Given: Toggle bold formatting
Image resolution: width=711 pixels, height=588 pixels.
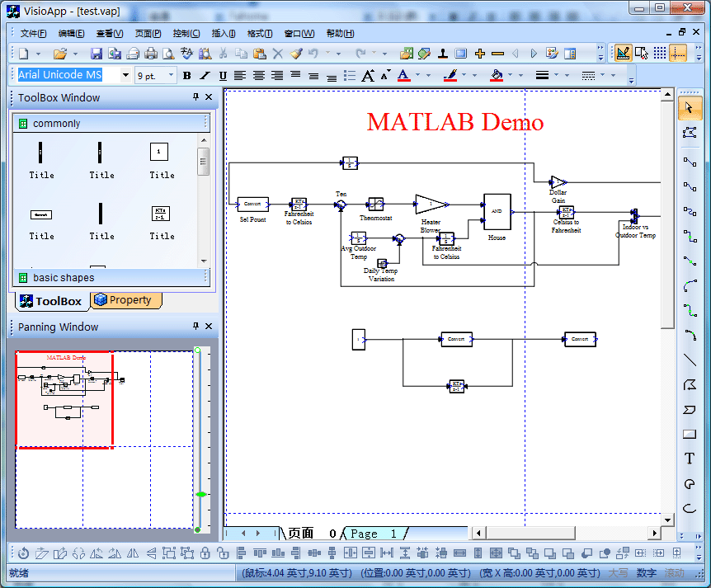Looking at the screenshot, I should (x=187, y=76).
